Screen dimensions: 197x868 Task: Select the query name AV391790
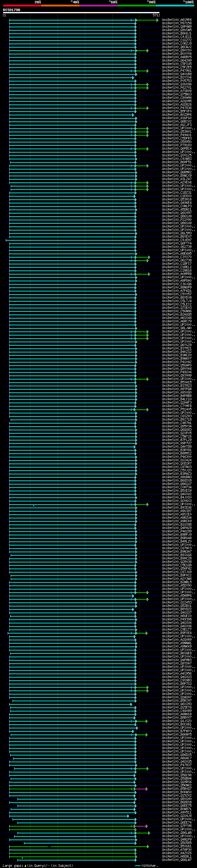tap(11, 10)
